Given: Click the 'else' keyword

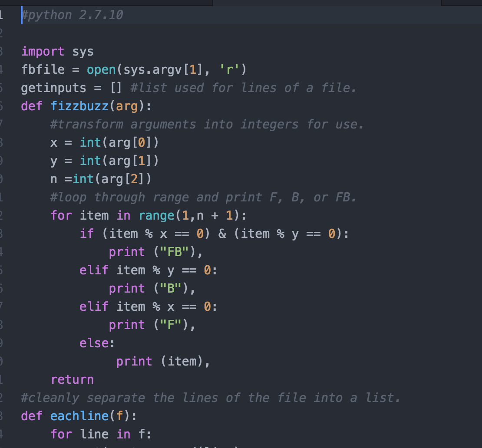Looking at the screenshot, I should click(x=94, y=343).
